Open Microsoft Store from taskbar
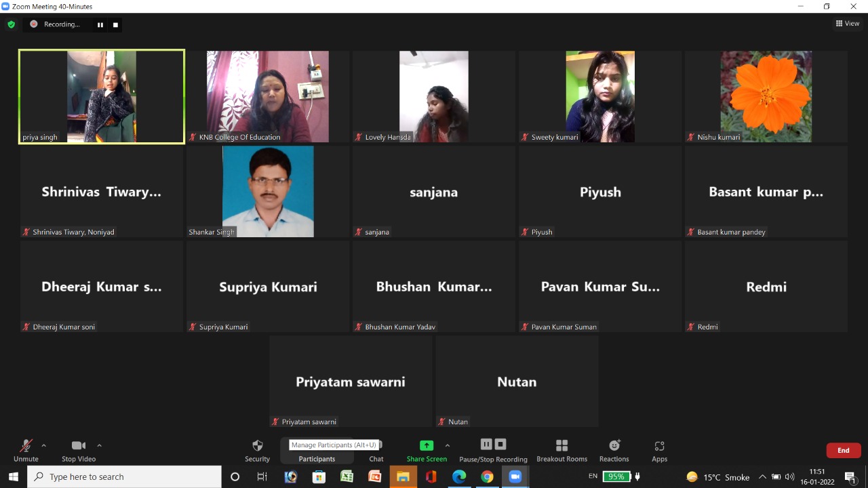868x488 pixels. coord(319,476)
